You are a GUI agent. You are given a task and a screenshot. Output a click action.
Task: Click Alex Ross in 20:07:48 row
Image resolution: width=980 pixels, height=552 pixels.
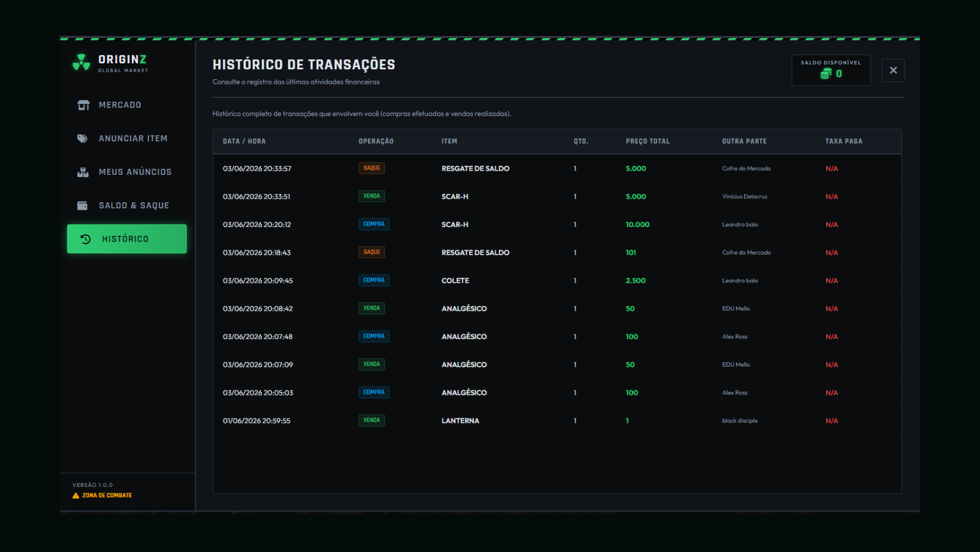pos(735,337)
